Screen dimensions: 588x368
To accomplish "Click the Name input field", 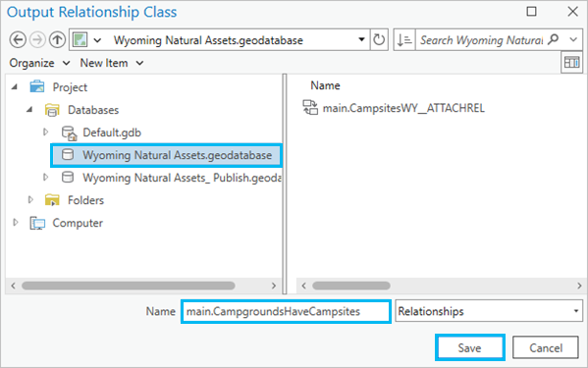I will 286,311.
